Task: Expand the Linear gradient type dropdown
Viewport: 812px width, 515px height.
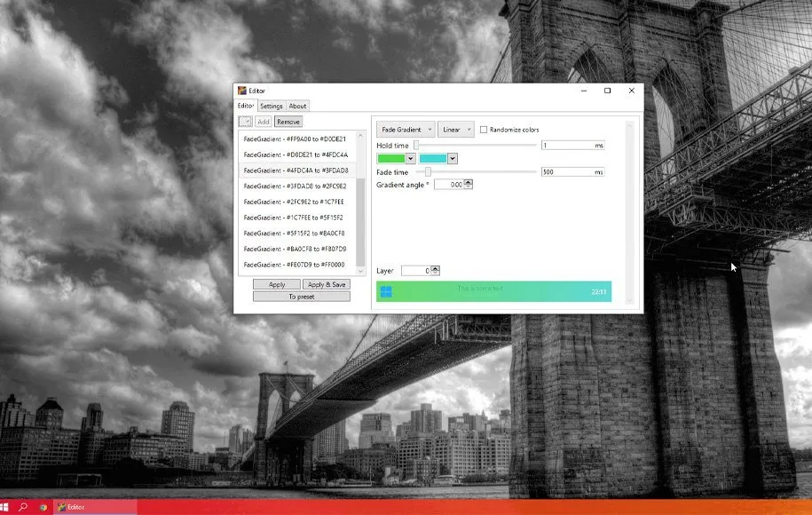Action: [x=455, y=130]
